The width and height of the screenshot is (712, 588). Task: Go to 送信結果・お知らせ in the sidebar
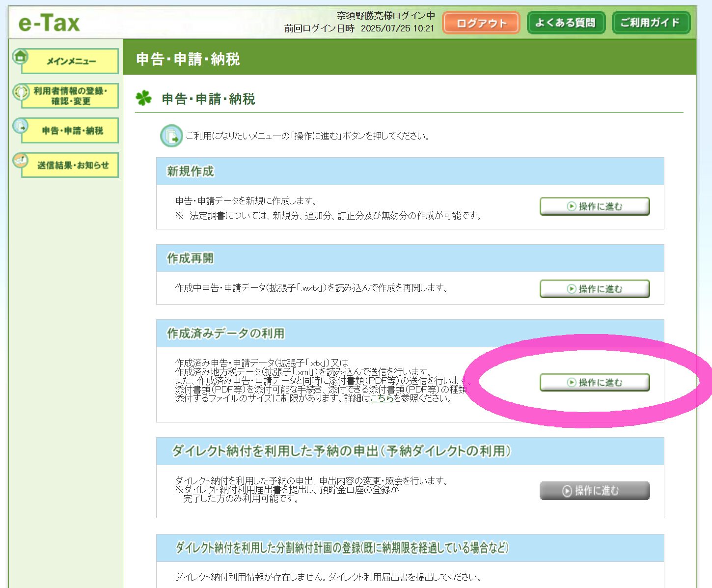pos(72,166)
